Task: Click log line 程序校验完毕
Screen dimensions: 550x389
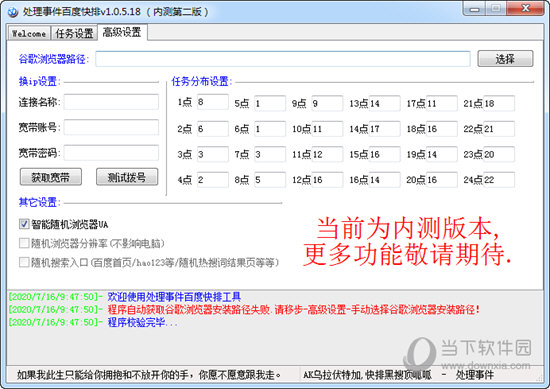Action: coord(142,322)
